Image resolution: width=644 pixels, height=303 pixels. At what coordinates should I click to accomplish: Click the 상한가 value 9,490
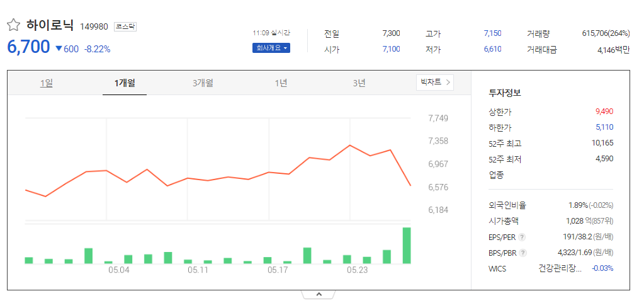point(604,111)
